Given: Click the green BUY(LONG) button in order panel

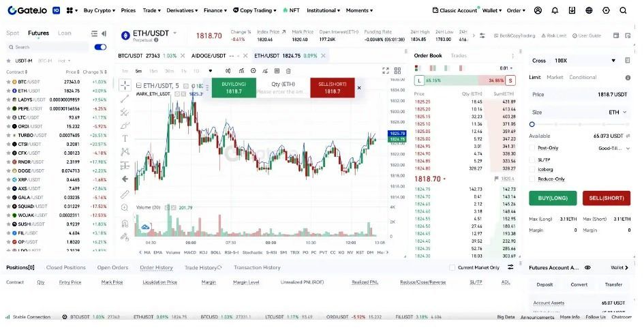Looking at the screenshot, I should click(553, 198).
